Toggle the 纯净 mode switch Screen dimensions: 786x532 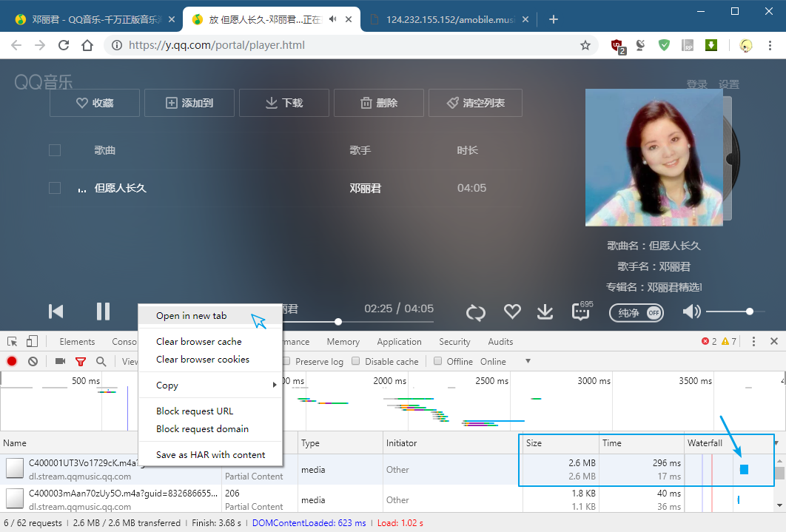coord(636,313)
